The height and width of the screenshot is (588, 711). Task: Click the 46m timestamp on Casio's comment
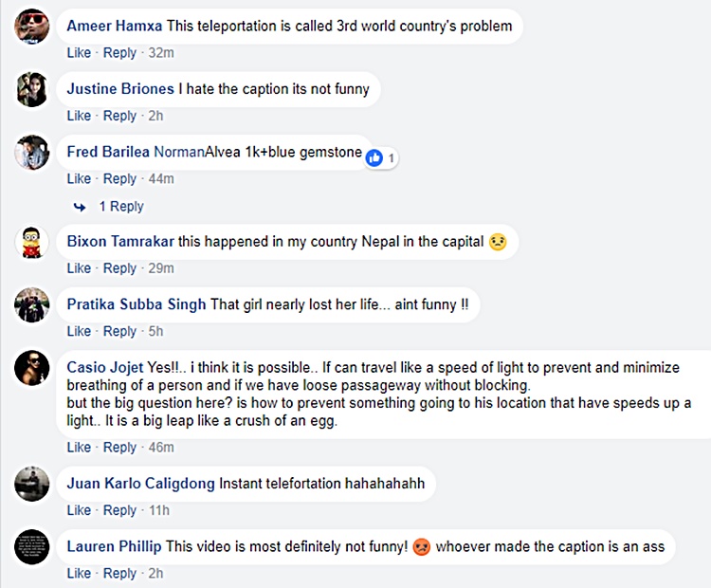[161, 447]
